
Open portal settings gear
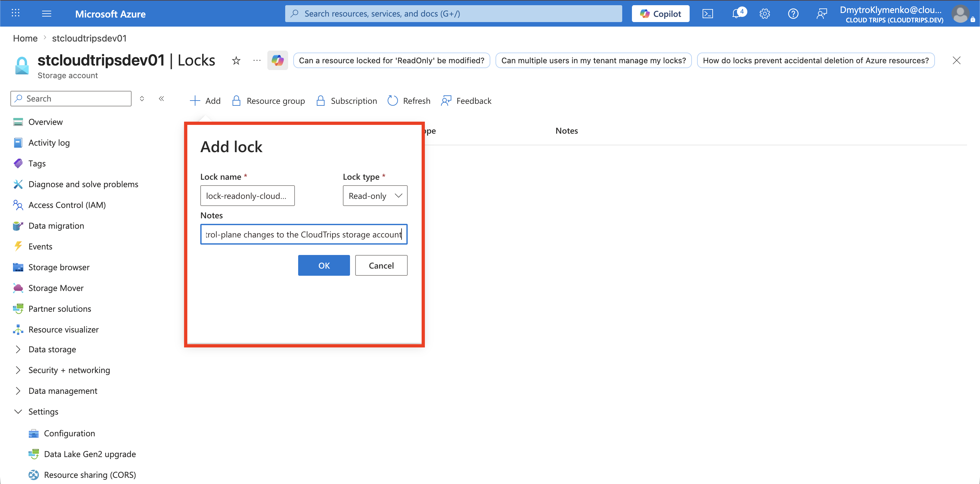[765, 14]
